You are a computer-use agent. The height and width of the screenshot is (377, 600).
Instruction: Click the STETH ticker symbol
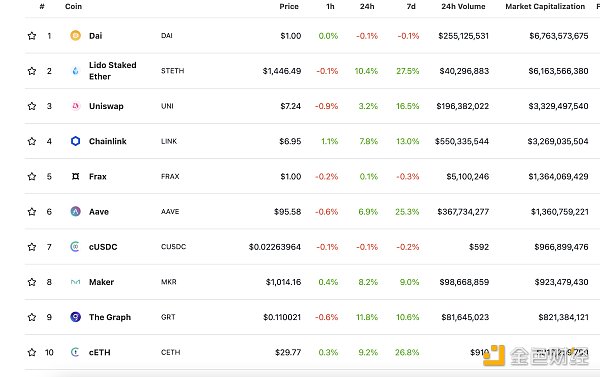[x=173, y=71]
